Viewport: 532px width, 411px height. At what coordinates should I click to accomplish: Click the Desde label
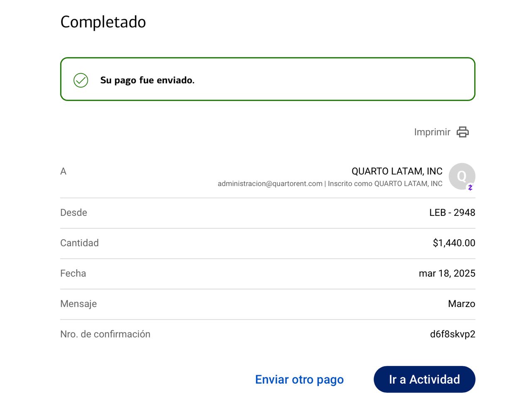[74, 213]
